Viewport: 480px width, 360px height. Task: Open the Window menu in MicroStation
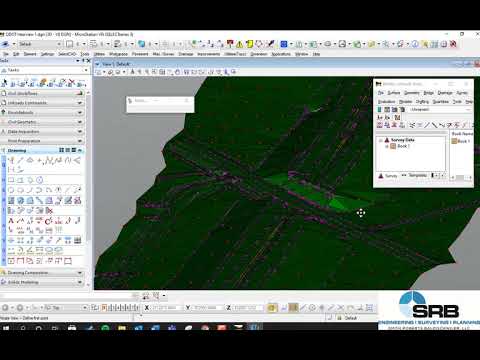pyautogui.click(x=301, y=54)
